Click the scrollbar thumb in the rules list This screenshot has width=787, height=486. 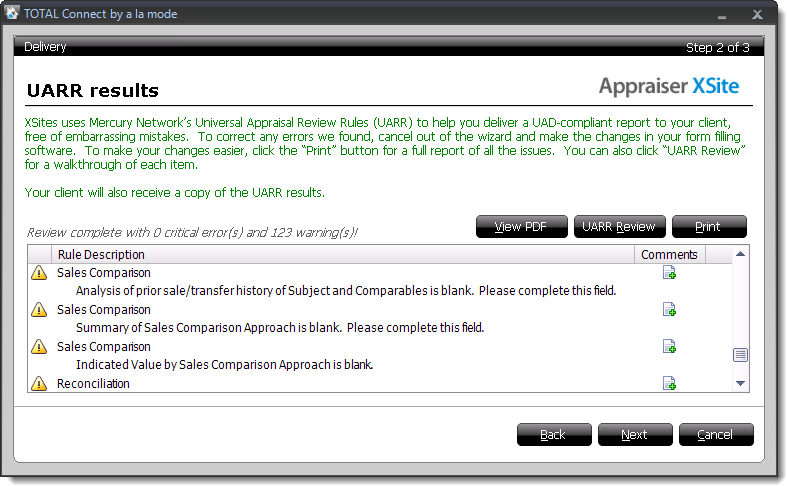(740, 355)
